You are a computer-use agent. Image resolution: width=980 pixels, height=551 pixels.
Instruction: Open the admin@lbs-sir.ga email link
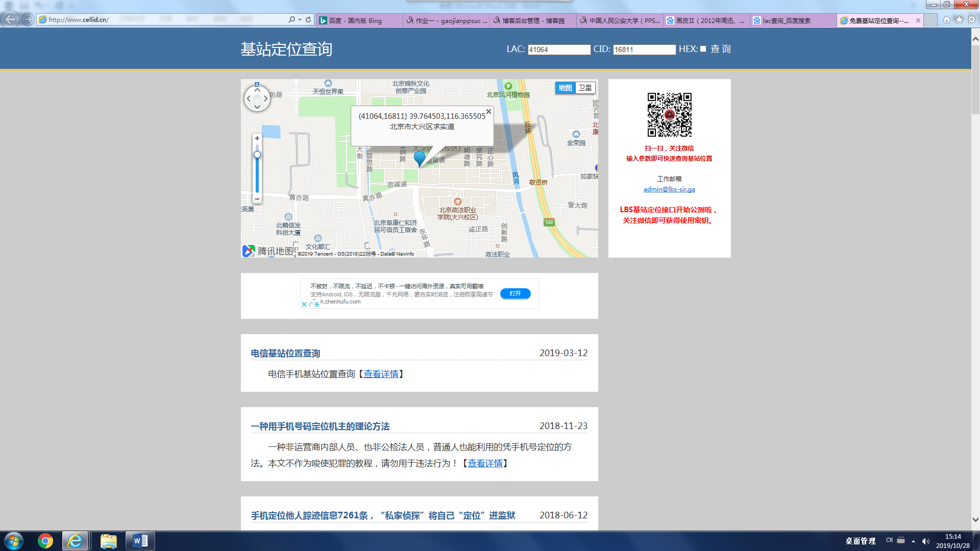pyautogui.click(x=669, y=189)
